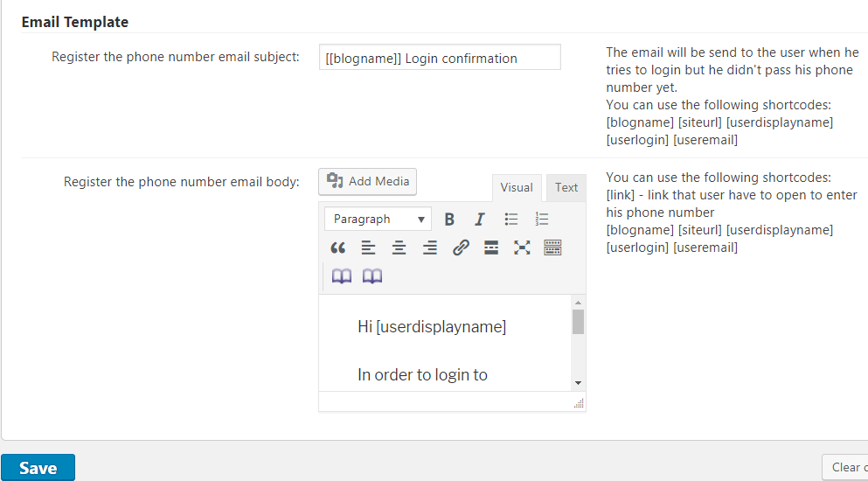
Task: Apply italic formatting
Action: click(x=479, y=220)
